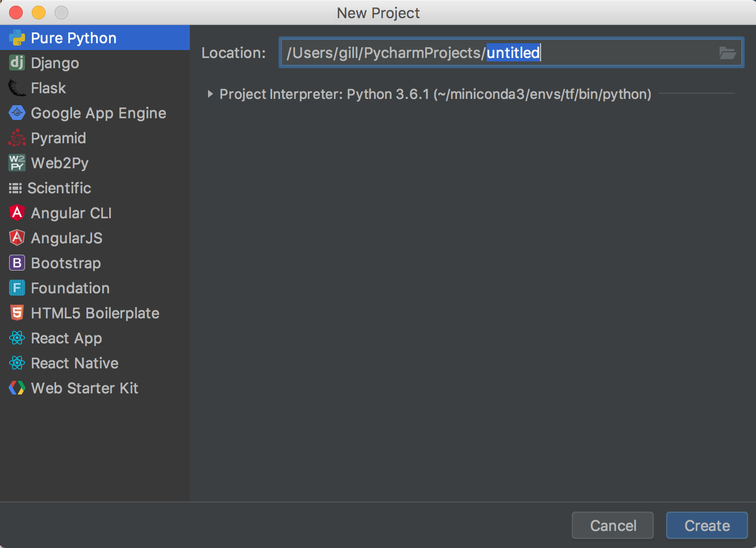Select the React Native project type

pyautogui.click(x=74, y=363)
